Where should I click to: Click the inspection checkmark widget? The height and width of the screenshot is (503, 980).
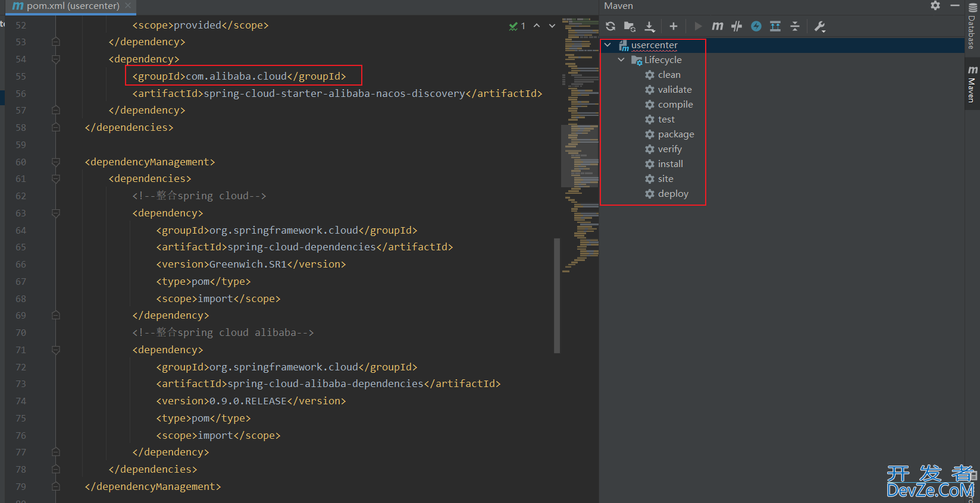517,26
